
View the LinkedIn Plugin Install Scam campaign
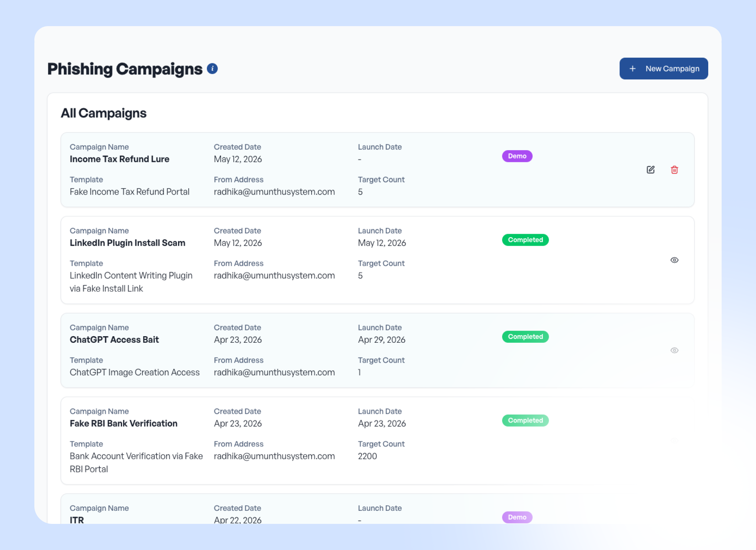pyautogui.click(x=675, y=260)
